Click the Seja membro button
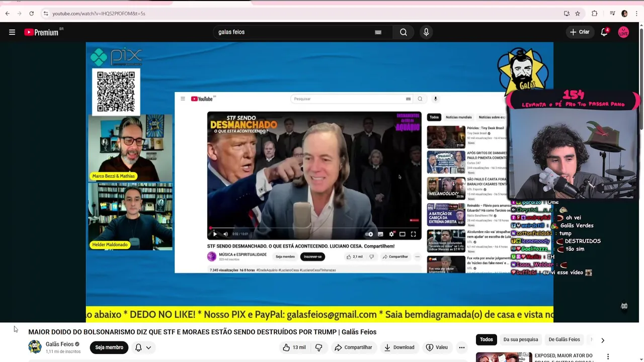 pyautogui.click(x=109, y=347)
